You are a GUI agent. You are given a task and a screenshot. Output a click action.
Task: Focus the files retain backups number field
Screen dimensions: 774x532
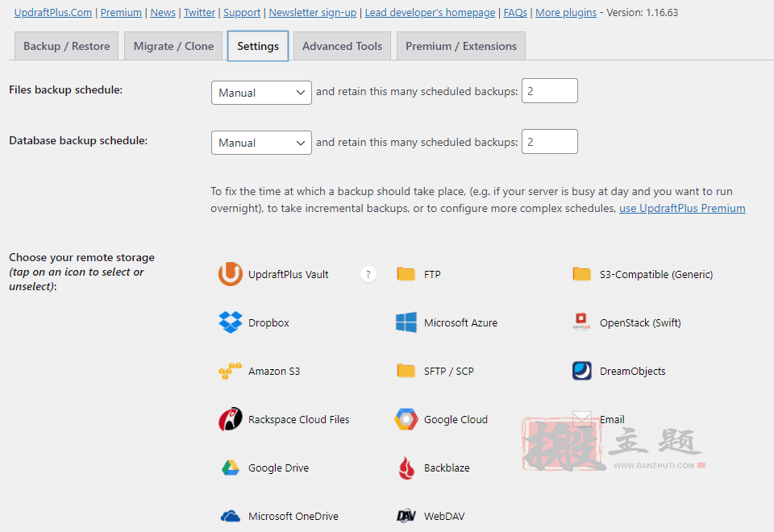549,91
